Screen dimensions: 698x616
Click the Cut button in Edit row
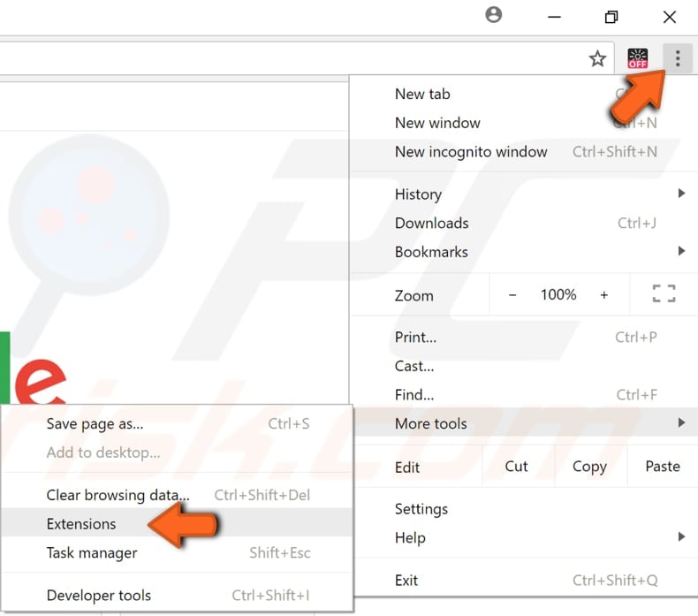click(x=516, y=467)
